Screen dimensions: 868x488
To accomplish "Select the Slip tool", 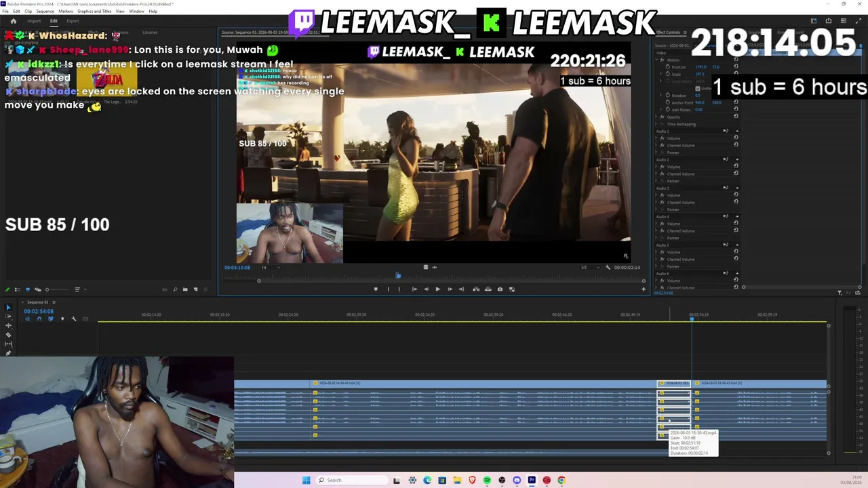I will tap(8, 344).
